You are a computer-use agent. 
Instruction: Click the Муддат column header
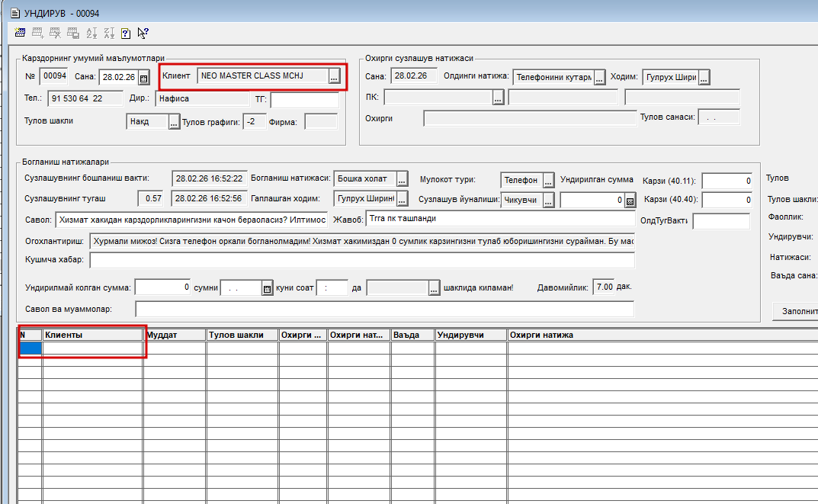[x=175, y=335]
